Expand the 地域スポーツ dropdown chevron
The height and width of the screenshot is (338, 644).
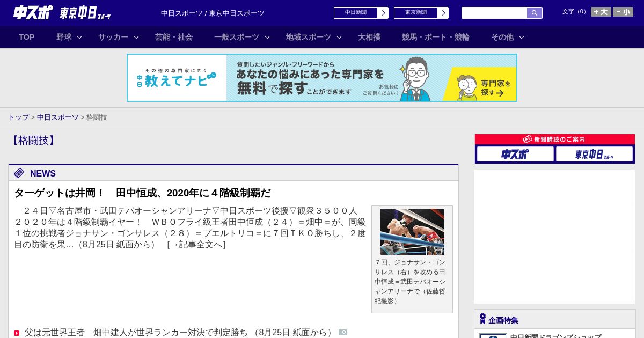pos(339,38)
